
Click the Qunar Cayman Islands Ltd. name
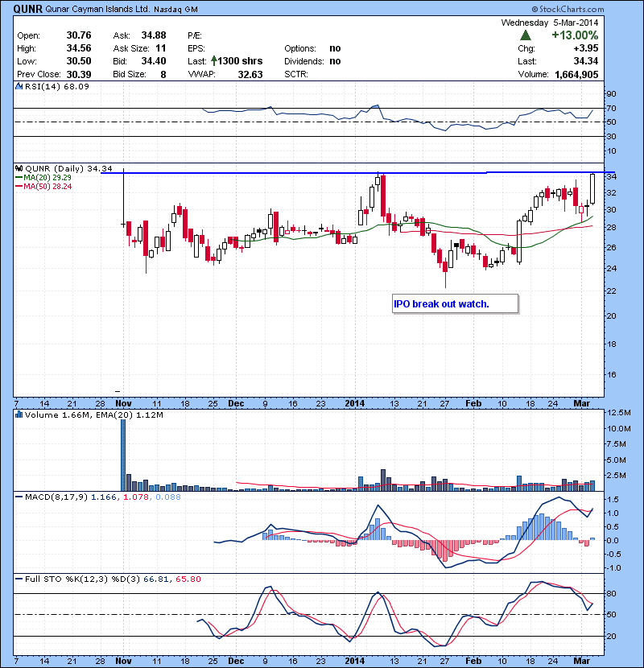[x=97, y=9]
